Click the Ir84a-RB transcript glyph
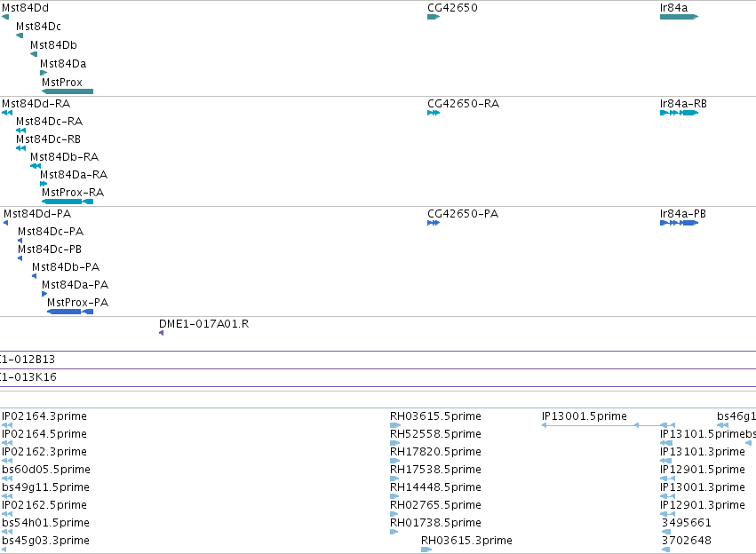Screen dimensions: 756x554 coord(679,113)
